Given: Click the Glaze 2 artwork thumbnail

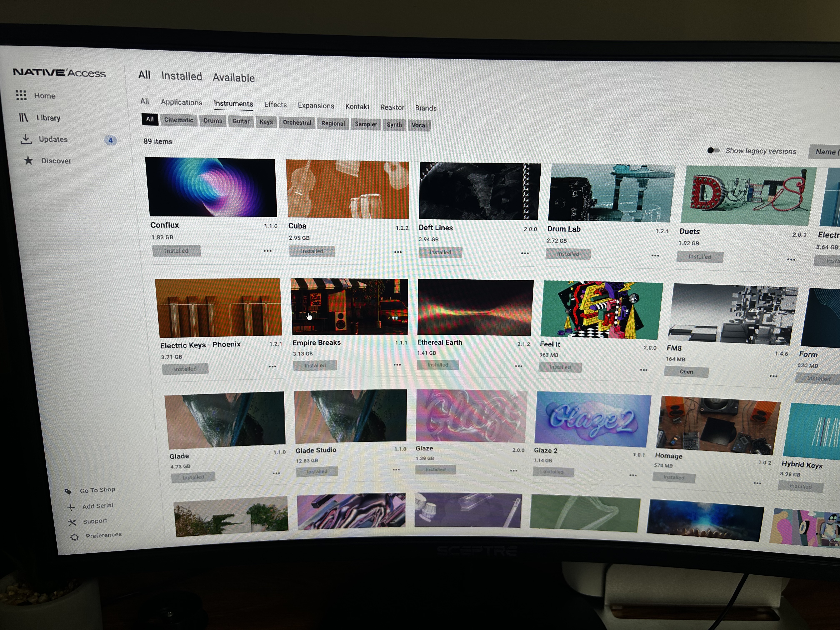Looking at the screenshot, I should [592, 420].
